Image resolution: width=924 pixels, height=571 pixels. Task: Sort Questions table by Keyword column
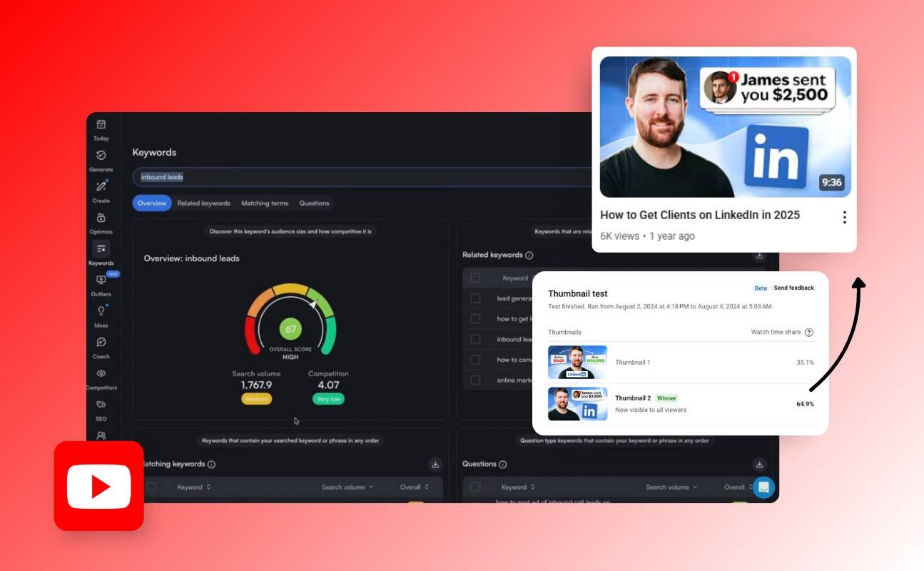coord(518,487)
